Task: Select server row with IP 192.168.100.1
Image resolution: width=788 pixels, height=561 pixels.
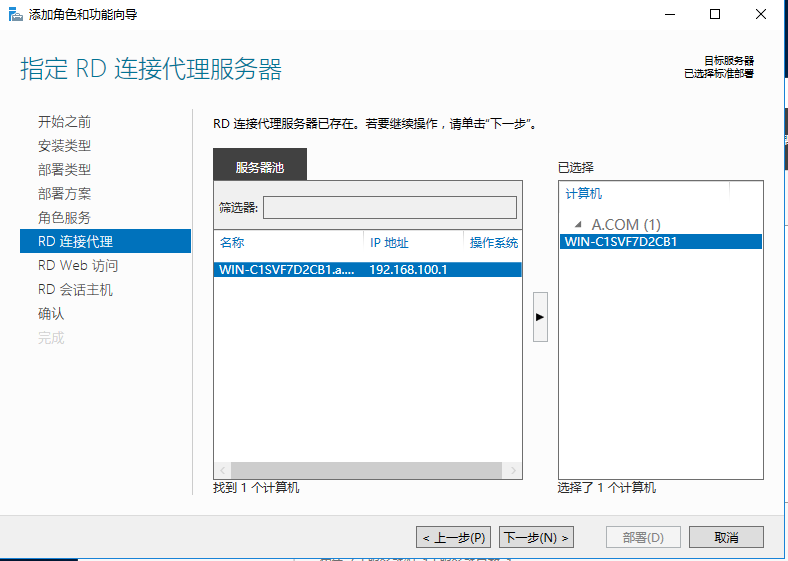Action: coord(366,269)
